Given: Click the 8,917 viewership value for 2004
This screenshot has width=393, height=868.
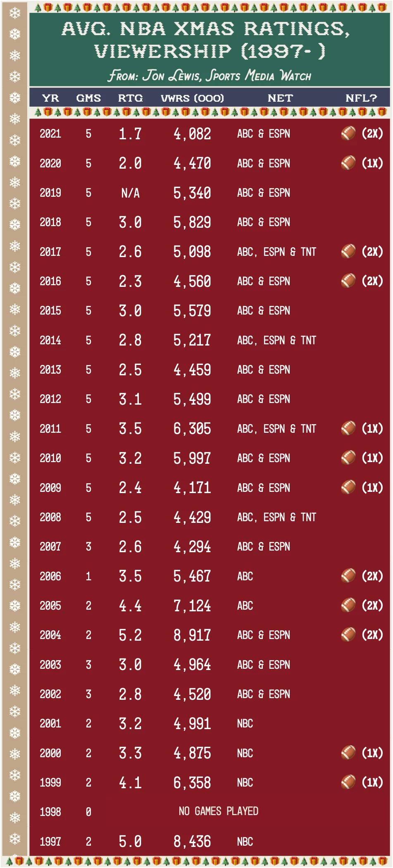Looking at the screenshot, I should coord(192,635).
